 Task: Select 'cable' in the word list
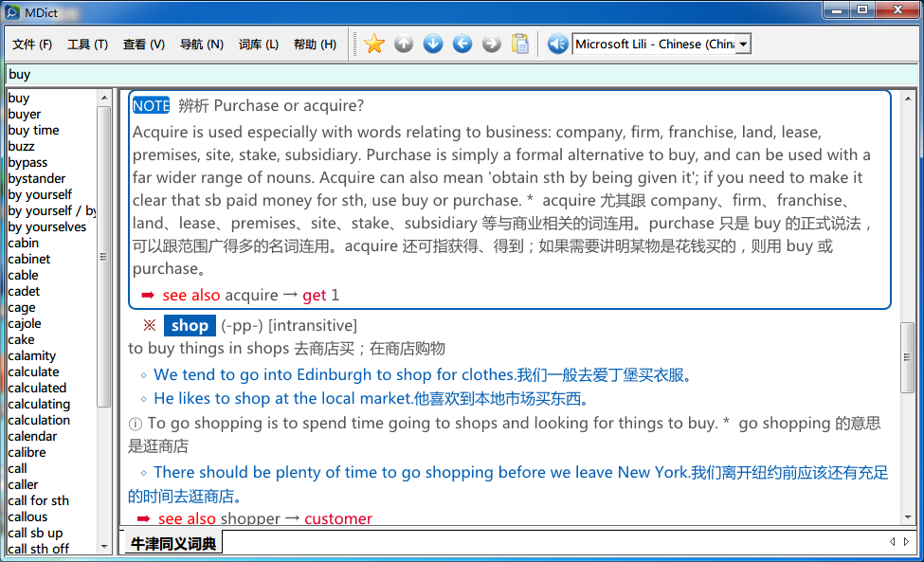[23, 275]
